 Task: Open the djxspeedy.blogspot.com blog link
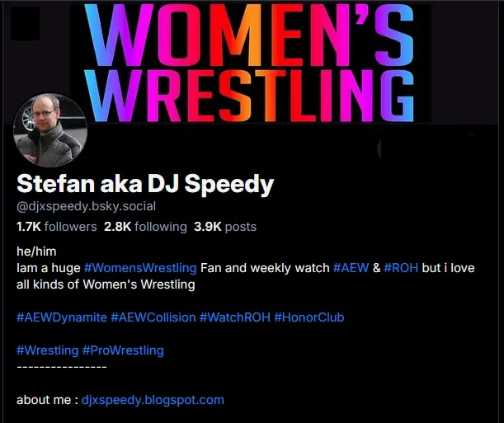[x=153, y=400]
